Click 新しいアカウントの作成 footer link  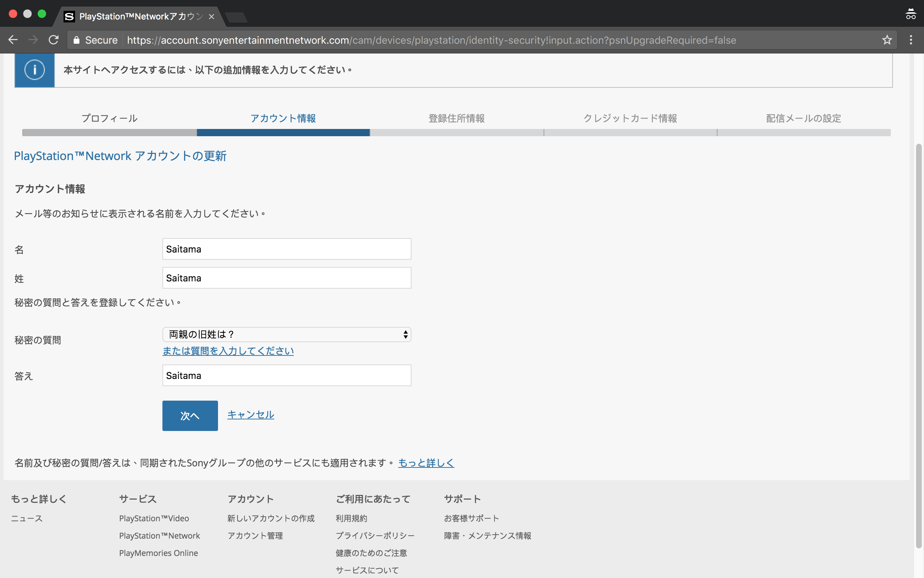click(271, 518)
